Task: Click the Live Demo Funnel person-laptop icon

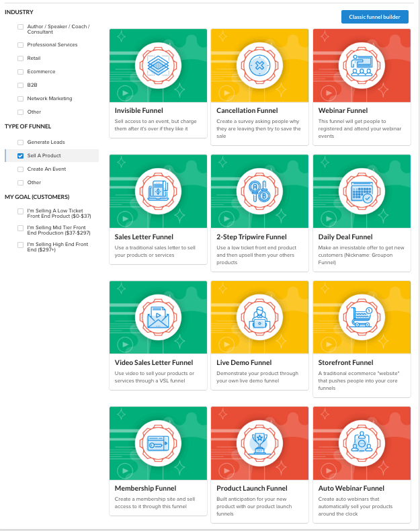Action: [259, 317]
